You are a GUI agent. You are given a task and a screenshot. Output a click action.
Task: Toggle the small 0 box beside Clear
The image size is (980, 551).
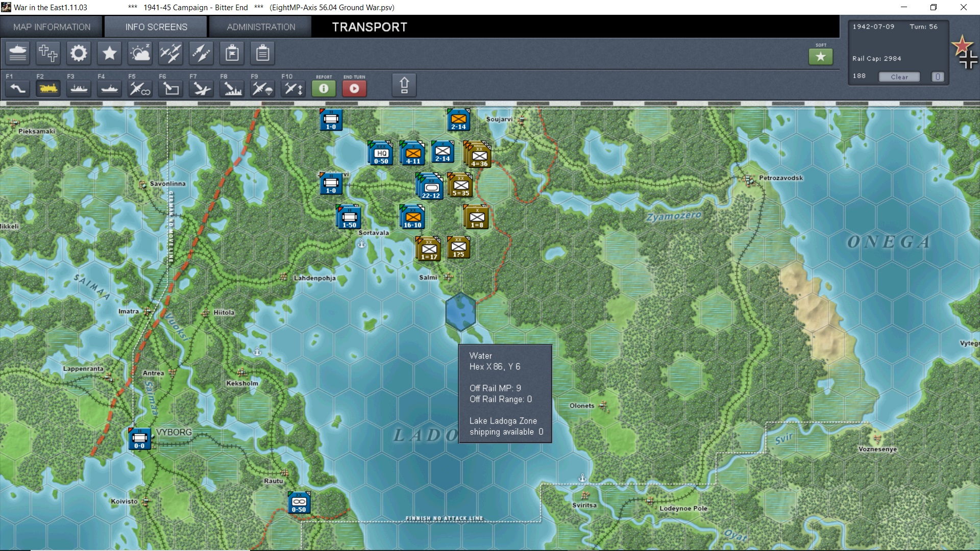(x=938, y=77)
